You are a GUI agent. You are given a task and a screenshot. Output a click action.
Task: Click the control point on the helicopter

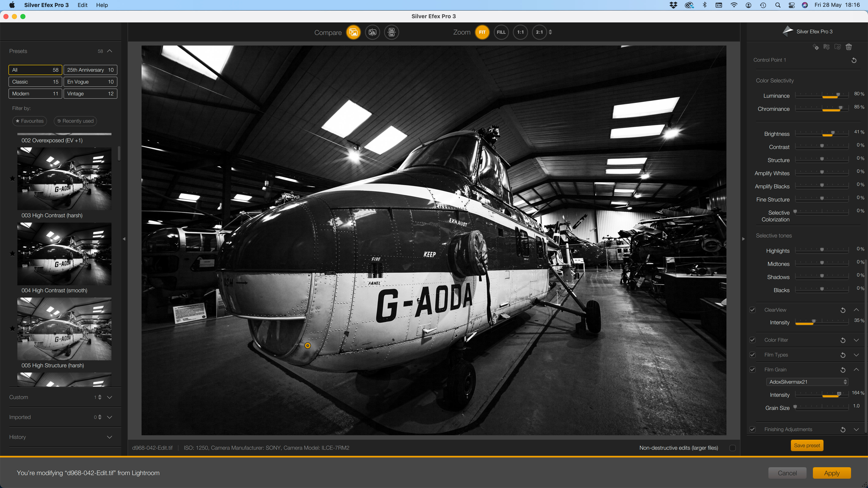(x=307, y=345)
